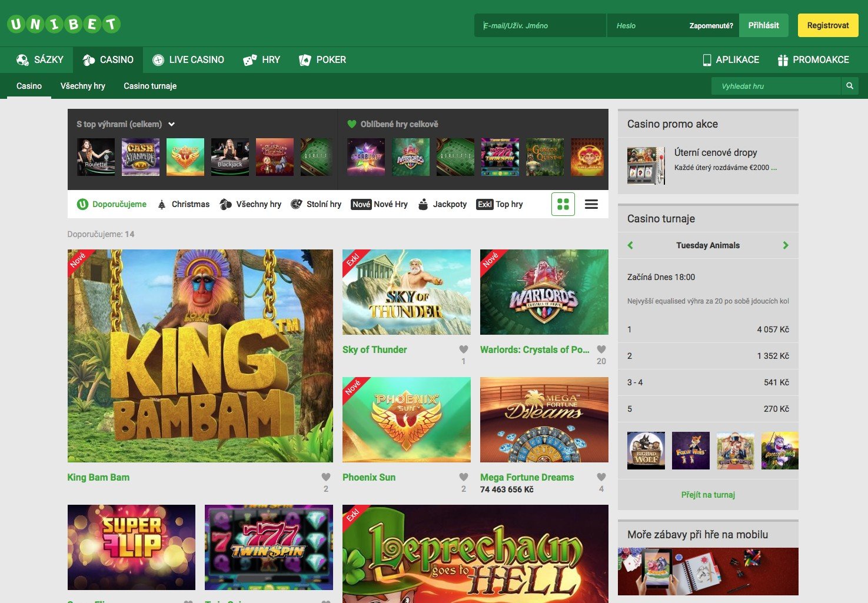This screenshot has width=868, height=603.
Task: Select the Doporučujeme filter
Action: [x=112, y=204]
